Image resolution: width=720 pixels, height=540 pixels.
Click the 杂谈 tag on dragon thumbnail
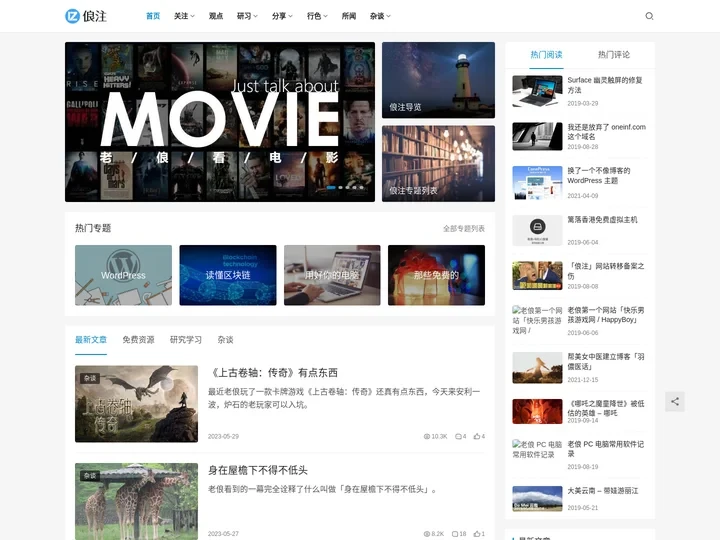click(90, 378)
